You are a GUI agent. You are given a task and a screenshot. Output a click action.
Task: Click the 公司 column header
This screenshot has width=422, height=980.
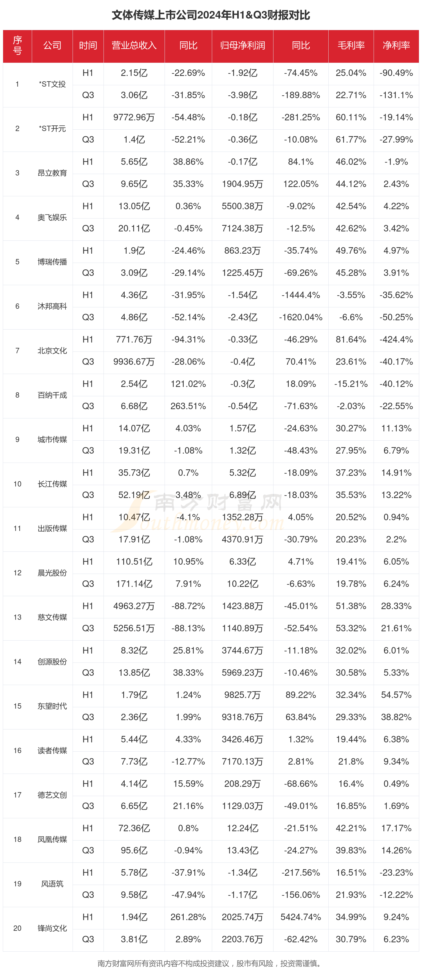[x=52, y=46]
